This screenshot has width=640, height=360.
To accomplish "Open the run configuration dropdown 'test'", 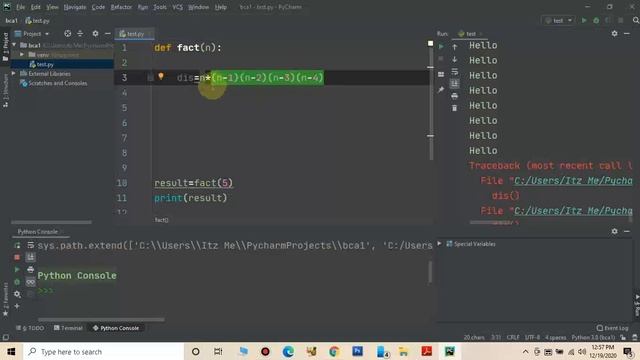I will tap(558, 20).
